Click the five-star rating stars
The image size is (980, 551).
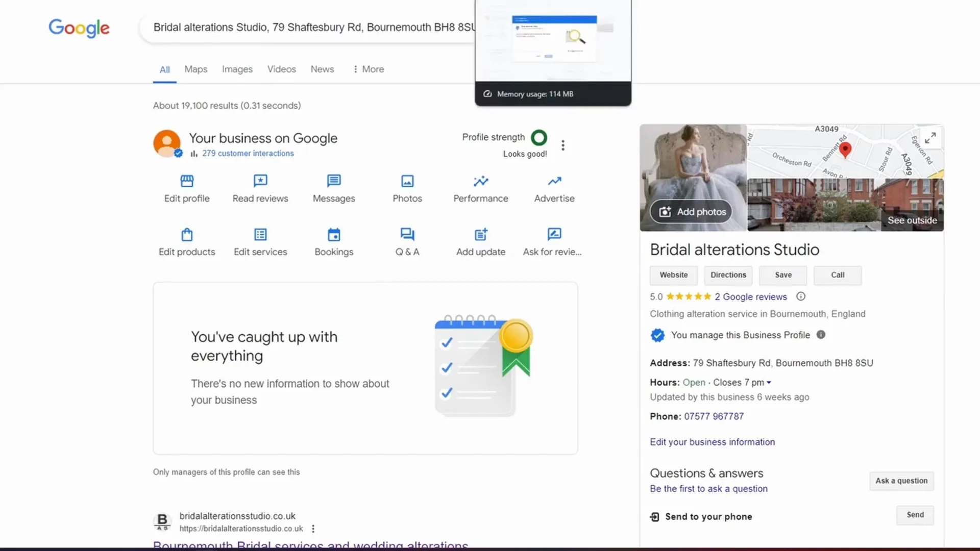click(x=689, y=296)
